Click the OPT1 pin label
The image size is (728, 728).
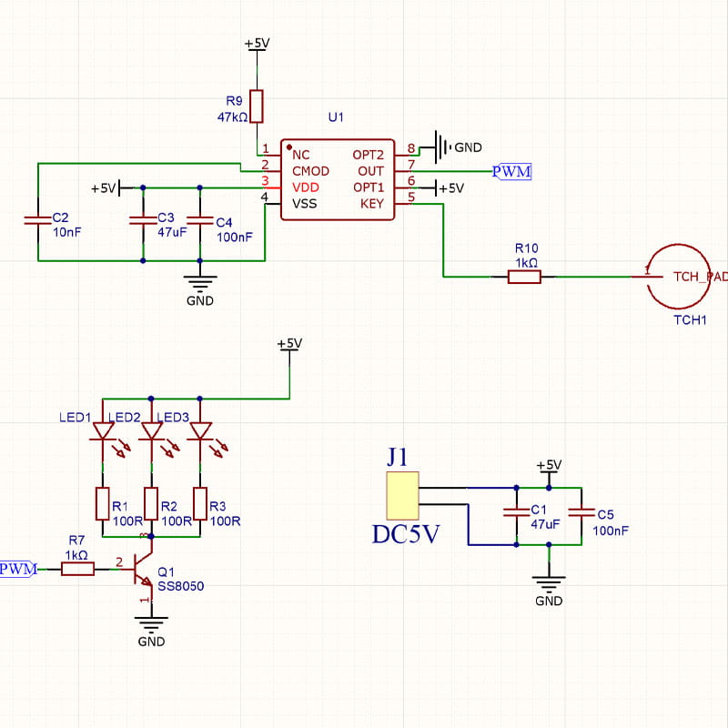pos(369,187)
